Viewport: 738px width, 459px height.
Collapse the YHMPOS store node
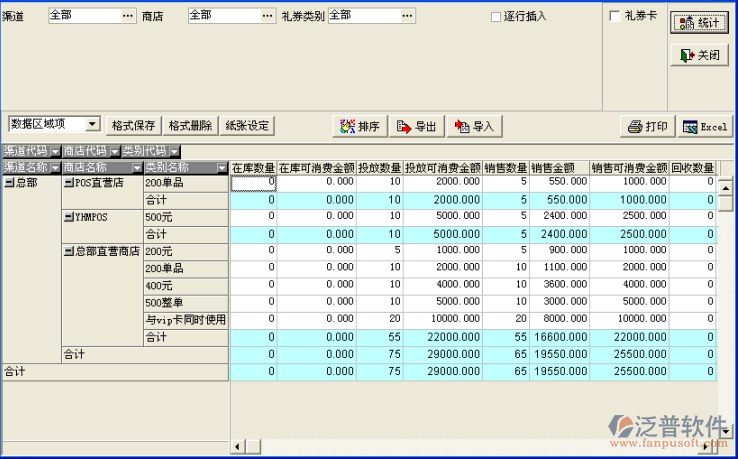pos(68,217)
